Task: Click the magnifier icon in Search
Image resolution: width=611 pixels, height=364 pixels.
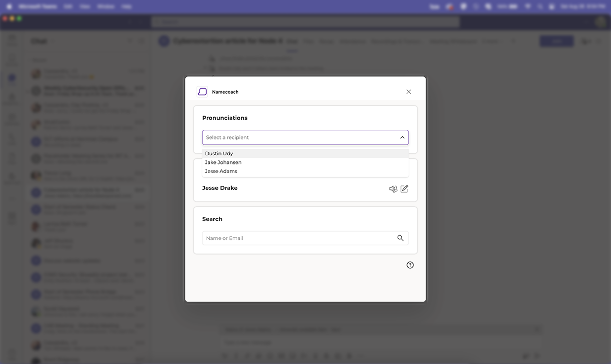Action: point(400,238)
